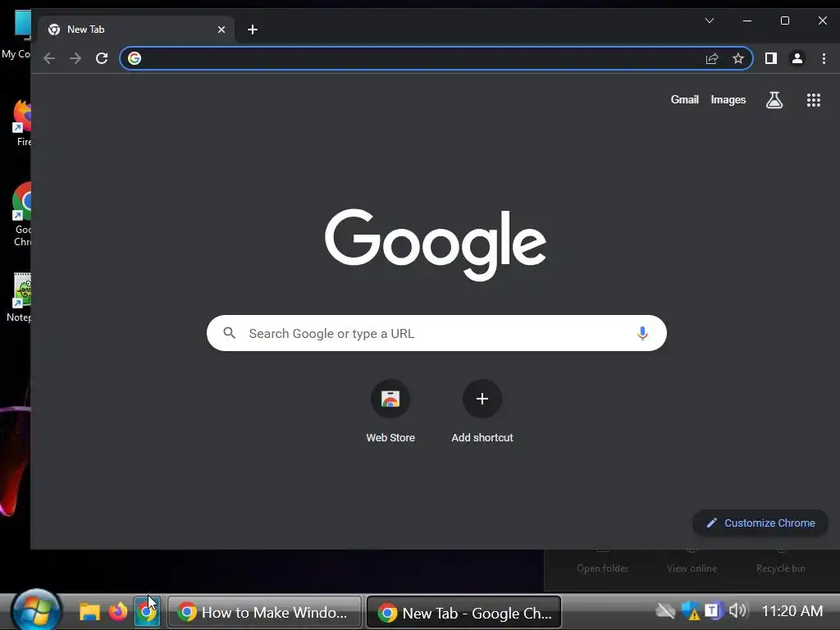Image resolution: width=840 pixels, height=630 pixels.
Task: Open Google Images link
Action: point(728,99)
